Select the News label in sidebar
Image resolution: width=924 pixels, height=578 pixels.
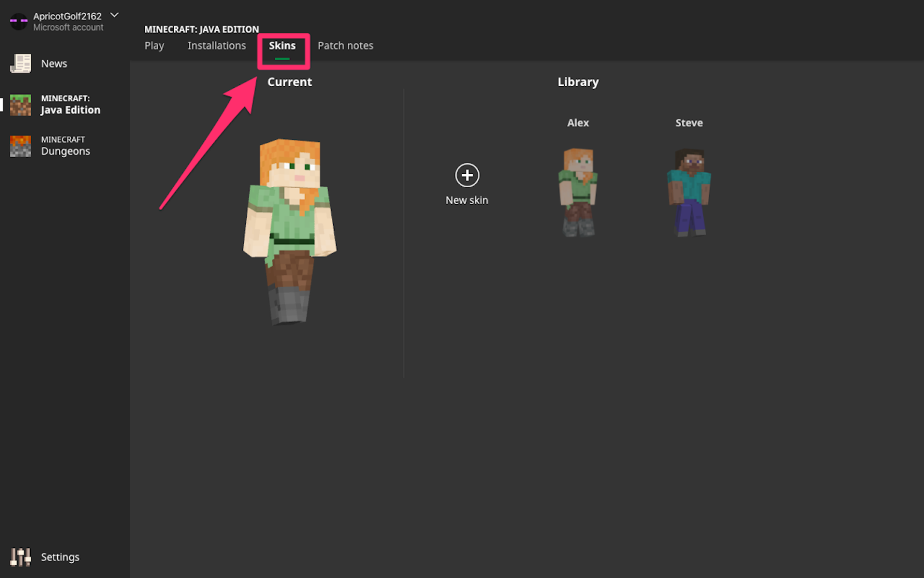tap(54, 64)
